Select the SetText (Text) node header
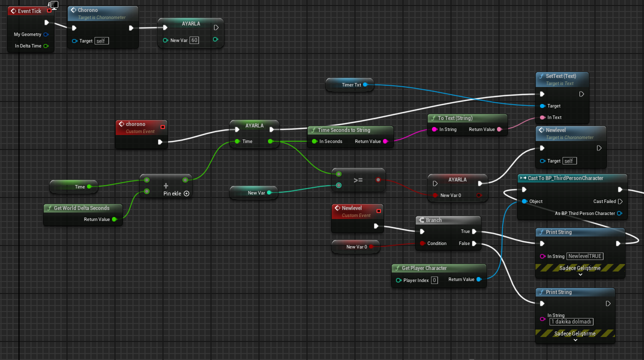The width and height of the screenshot is (644, 360). point(562,79)
